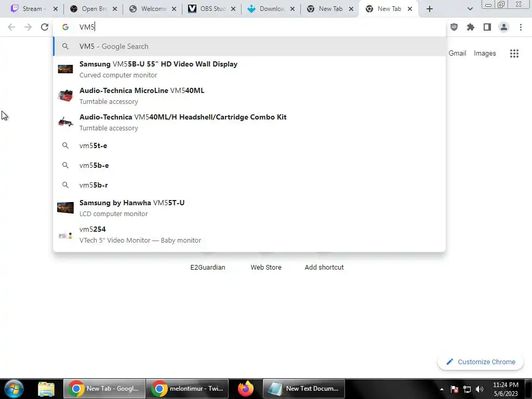This screenshot has height=399, width=532.
Task: Open the volume speaker tray icon
Action: coord(480,389)
